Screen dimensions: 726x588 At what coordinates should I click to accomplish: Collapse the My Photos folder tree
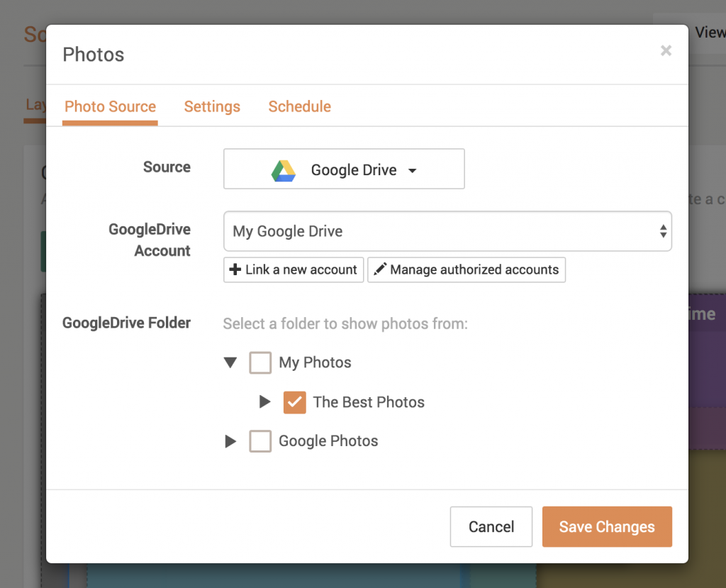tap(230, 362)
